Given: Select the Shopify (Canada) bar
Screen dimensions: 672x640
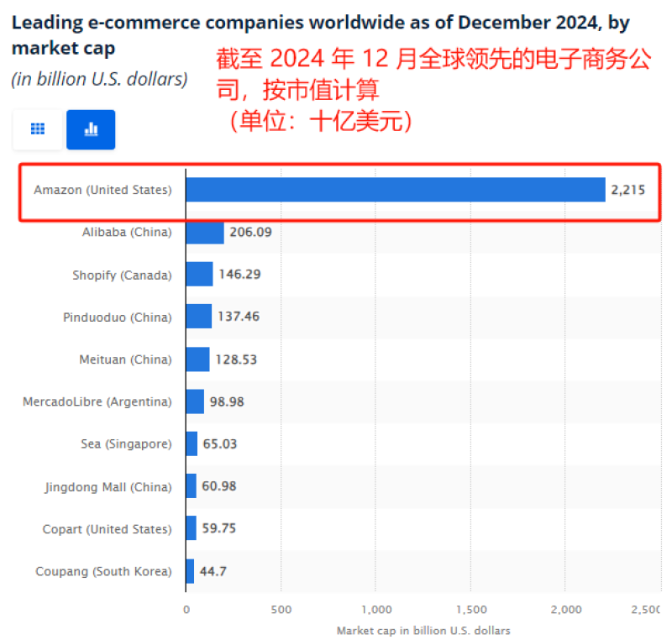Looking at the screenshot, I should (x=199, y=274).
